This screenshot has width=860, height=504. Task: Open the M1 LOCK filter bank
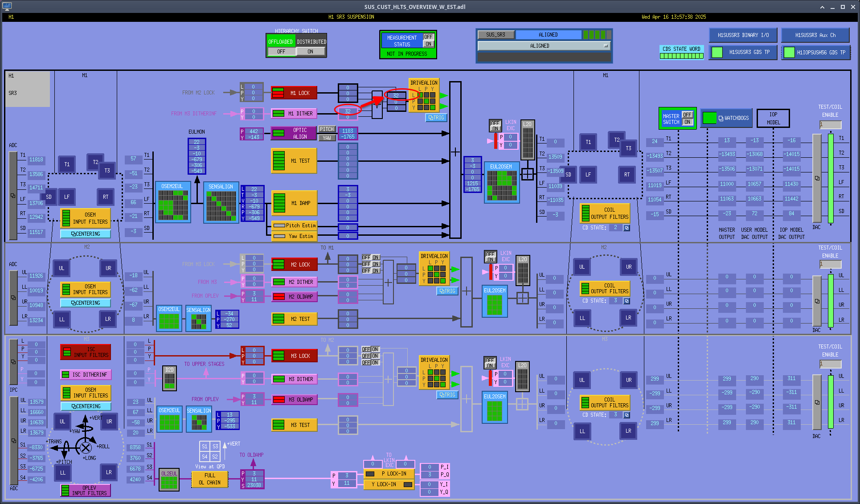(x=294, y=93)
